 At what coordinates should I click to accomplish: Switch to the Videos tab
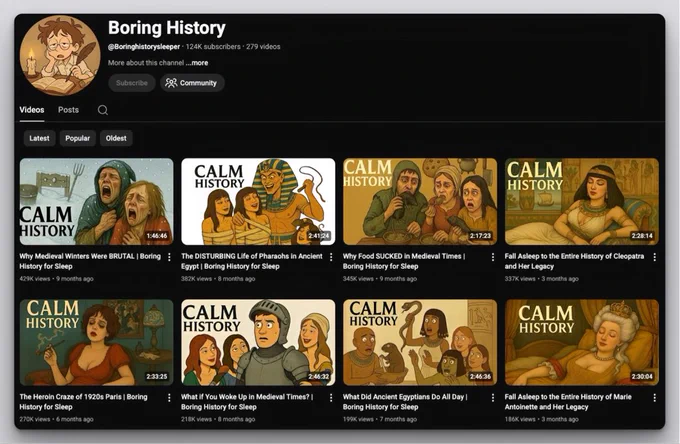click(32, 110)
